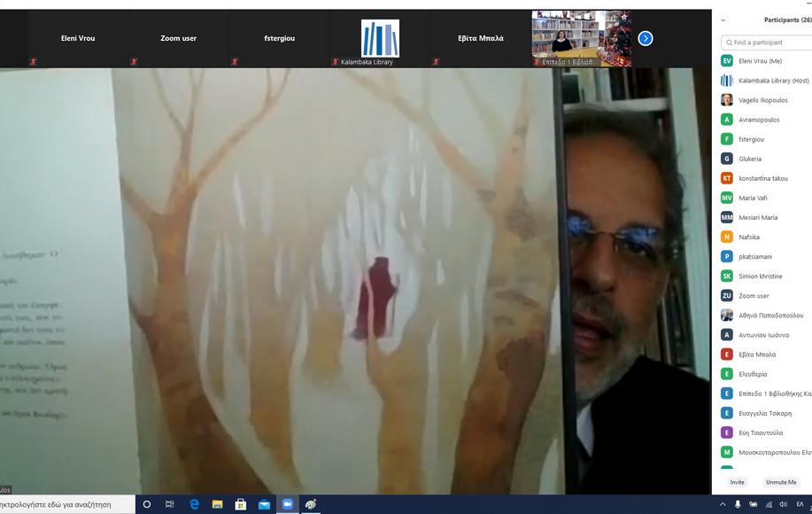The height and width of the screenshot is (514, 812).
Task: Open Cortana circle icon in taskbar
Action: point(147,504)
